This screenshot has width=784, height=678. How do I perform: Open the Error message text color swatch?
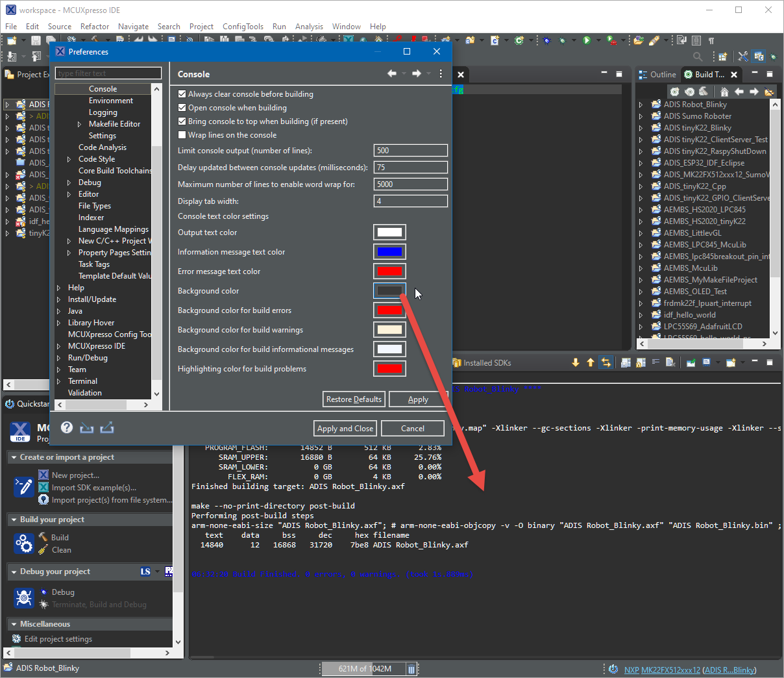pos(389,271)
